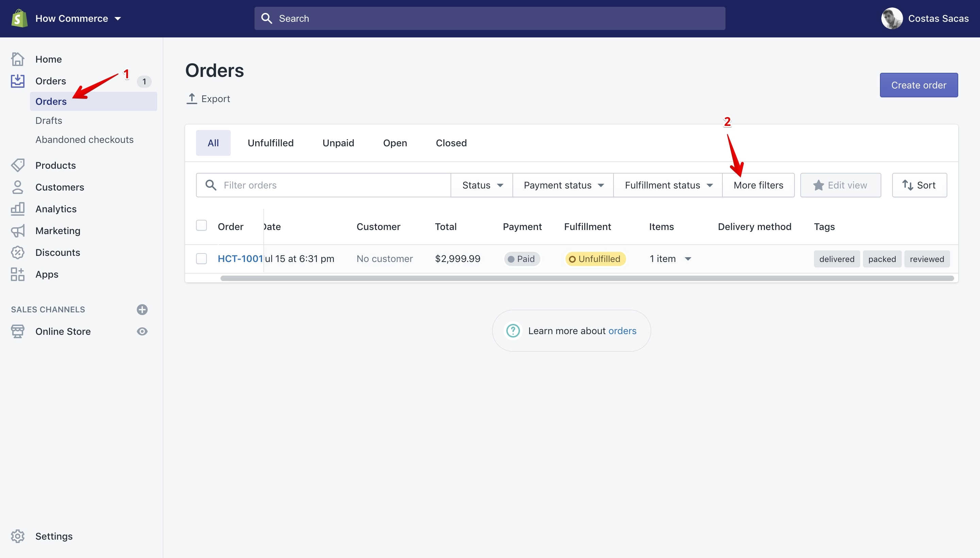This screenshot has height=558, width=980.
Task: Expand the 1 item dropdown for HCT-1001
Action: tap(670, 259)
